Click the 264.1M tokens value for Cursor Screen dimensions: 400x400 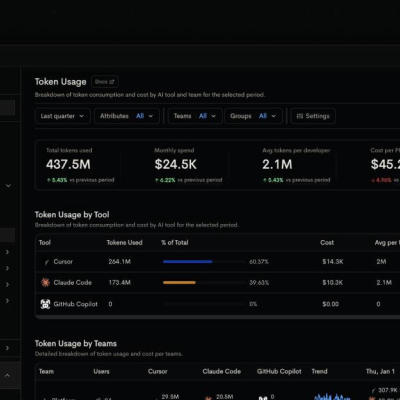coord(120,262)
